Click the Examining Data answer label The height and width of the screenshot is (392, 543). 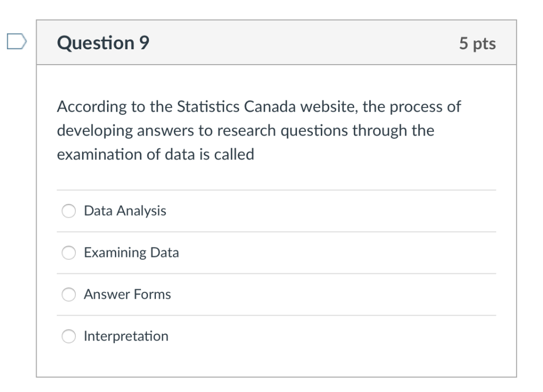click(132, 253)
